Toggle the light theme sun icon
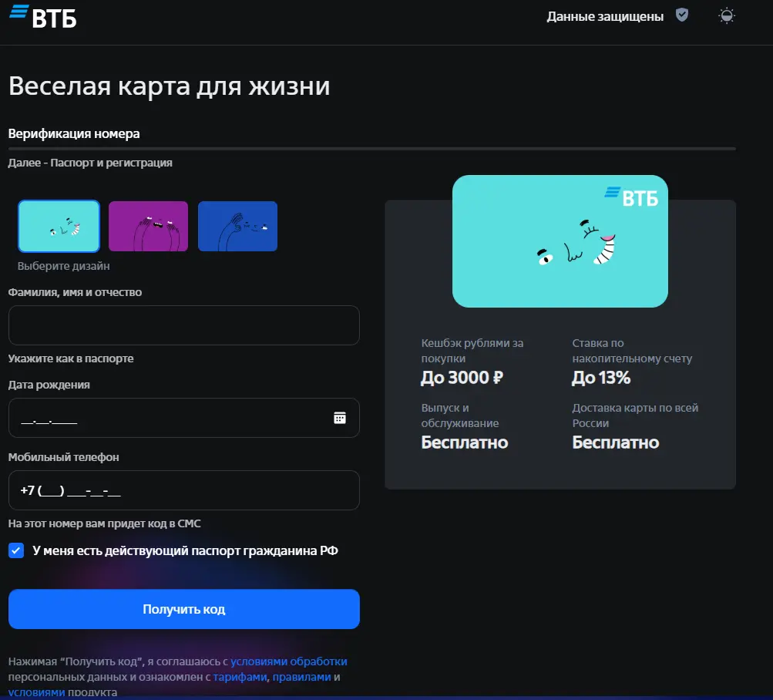 coord(727,15)
